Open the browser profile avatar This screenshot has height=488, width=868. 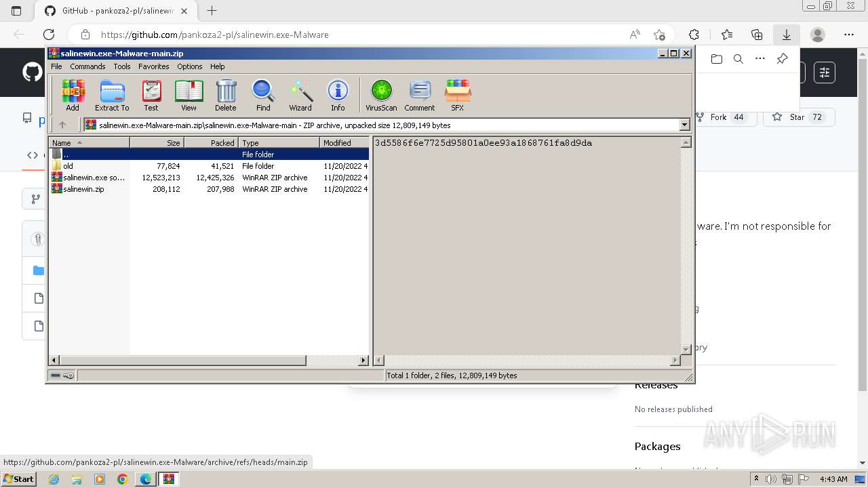tap(818, 35)
